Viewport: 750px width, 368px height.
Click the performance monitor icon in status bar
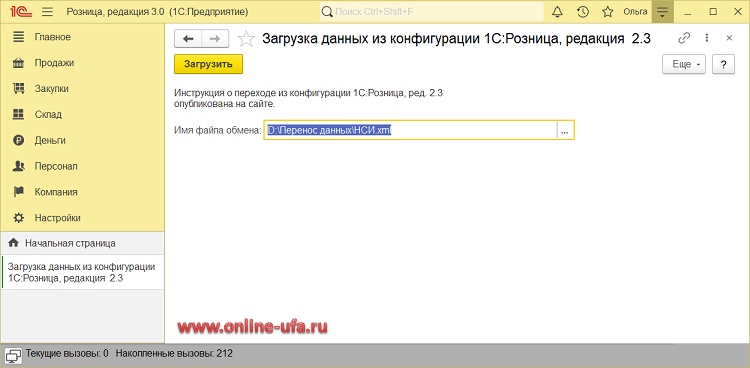pos(13,355)
